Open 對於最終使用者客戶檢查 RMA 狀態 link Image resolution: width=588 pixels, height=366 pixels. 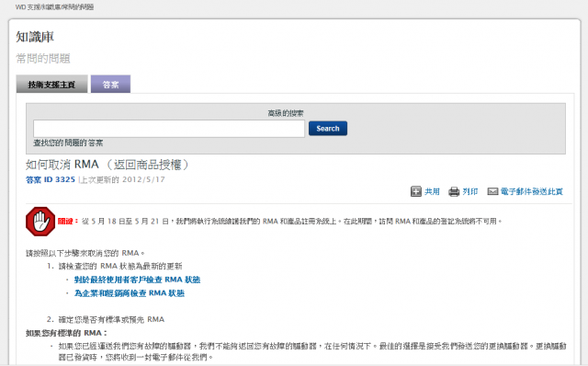[x=137, y=280]
